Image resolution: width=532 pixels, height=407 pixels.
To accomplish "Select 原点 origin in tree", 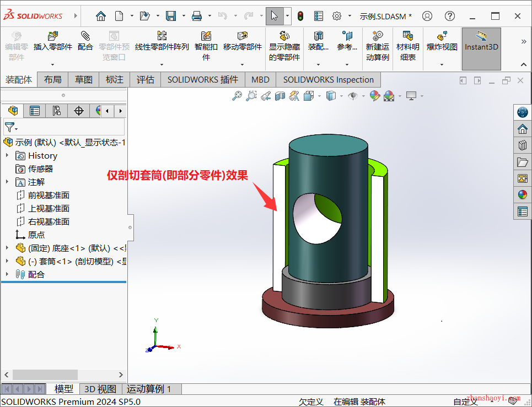I will point(30,235).
